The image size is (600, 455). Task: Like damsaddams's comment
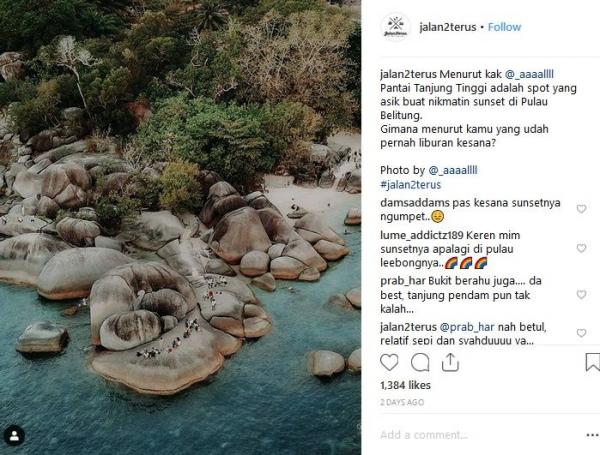581,209
